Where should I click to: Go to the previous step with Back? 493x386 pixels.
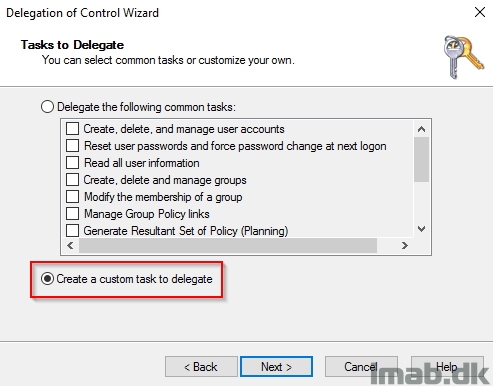(x=201, y=367)
